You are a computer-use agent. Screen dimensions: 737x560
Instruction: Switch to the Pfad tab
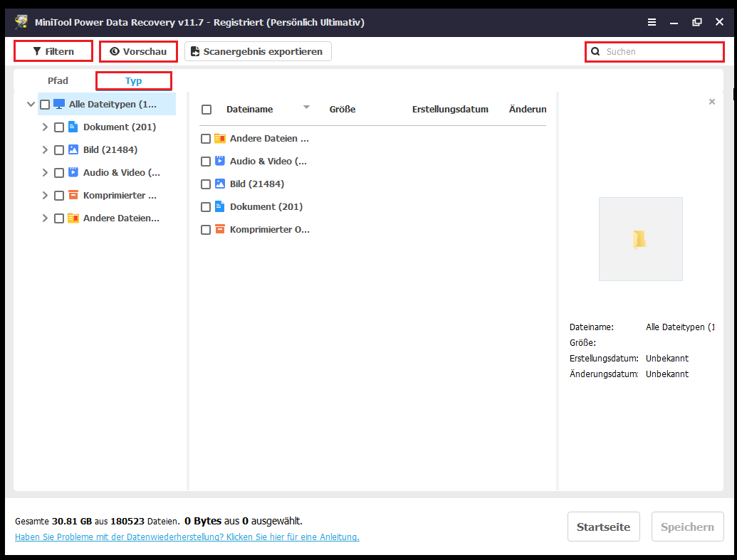(x=58, y=81)
